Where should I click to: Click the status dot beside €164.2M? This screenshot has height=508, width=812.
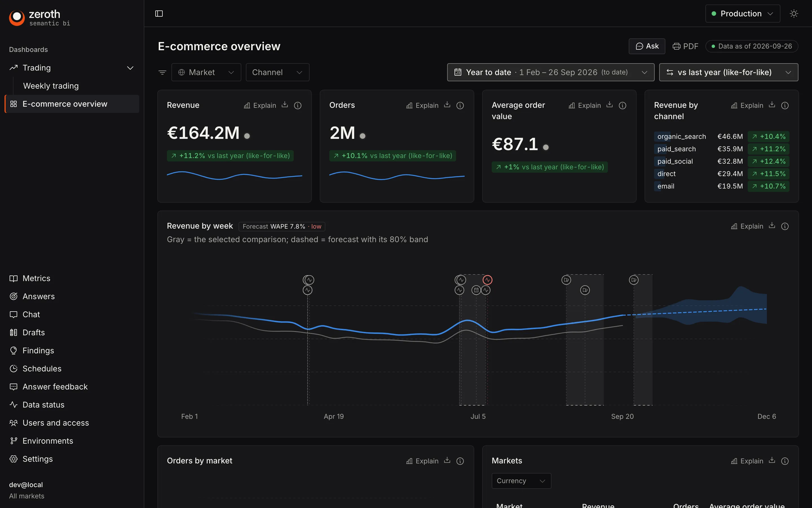tap(247, 136)
